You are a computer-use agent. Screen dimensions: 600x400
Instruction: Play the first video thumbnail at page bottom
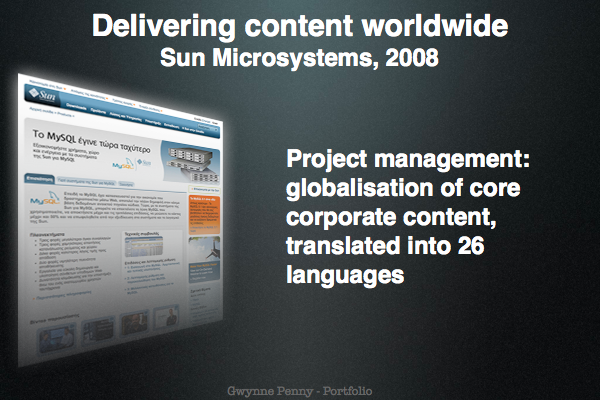point(57,338)
